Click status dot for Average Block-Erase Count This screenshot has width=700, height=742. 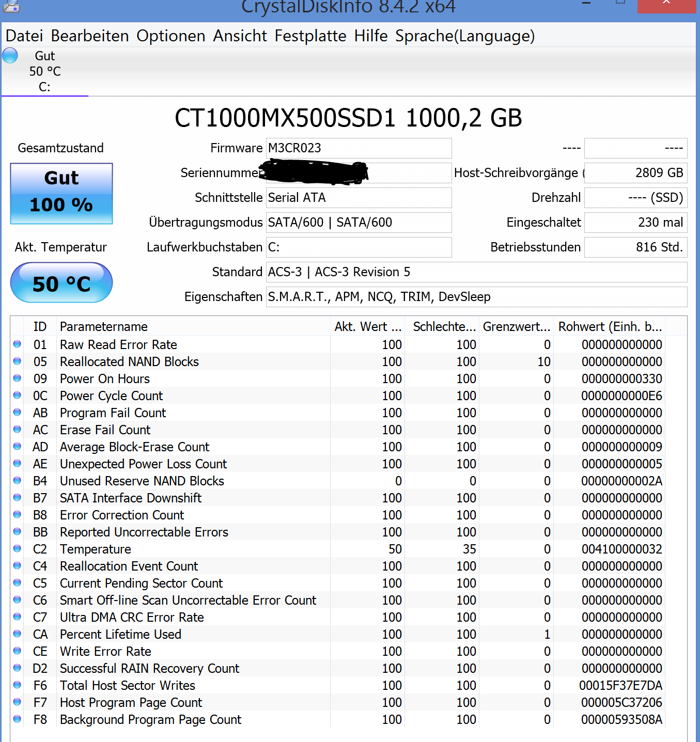[17, 446]
